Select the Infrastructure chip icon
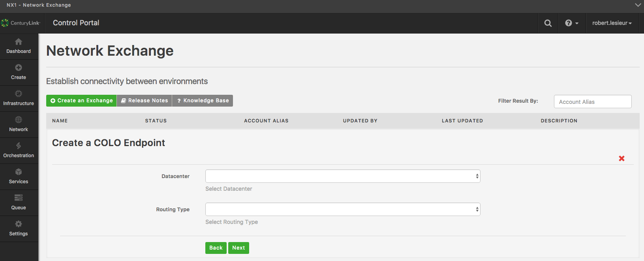Viewport: 644px width, 261px height. (x=19, y=94)
